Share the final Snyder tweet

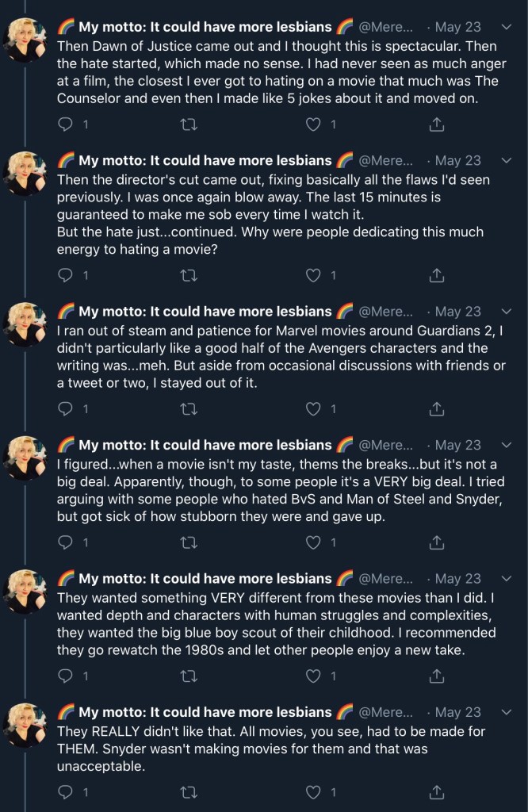[x=435, y=791]
